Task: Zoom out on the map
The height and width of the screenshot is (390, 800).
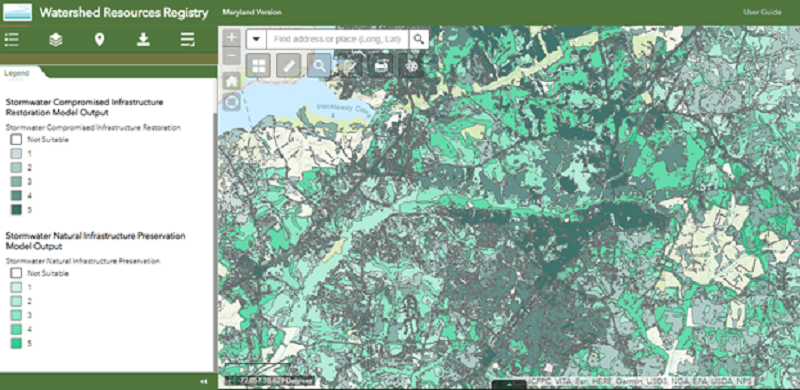Action: tap(232, 55)
